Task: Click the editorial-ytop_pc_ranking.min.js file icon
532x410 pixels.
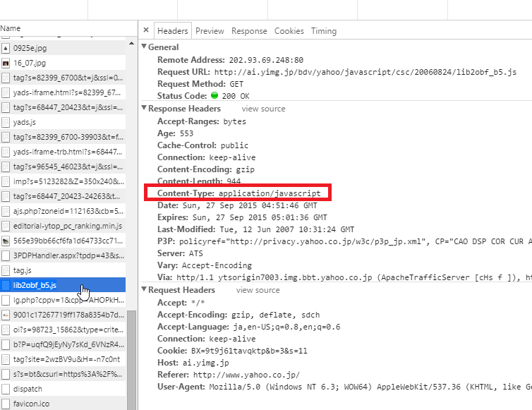Action: click(6, 226)
